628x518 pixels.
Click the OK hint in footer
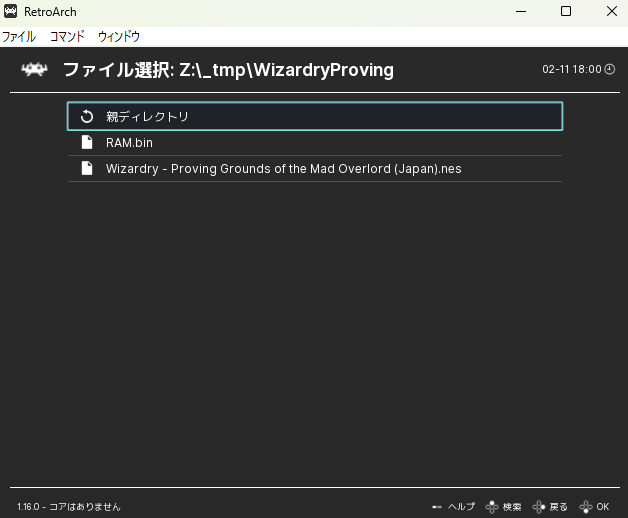(603, 507)
